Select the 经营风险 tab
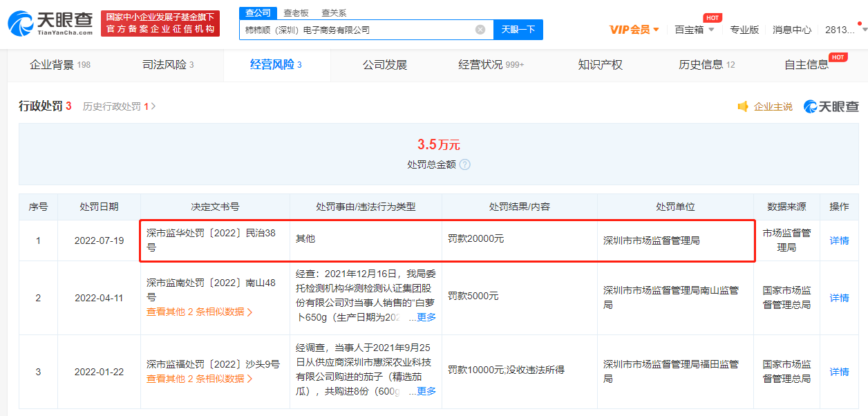 pos(276,65)
